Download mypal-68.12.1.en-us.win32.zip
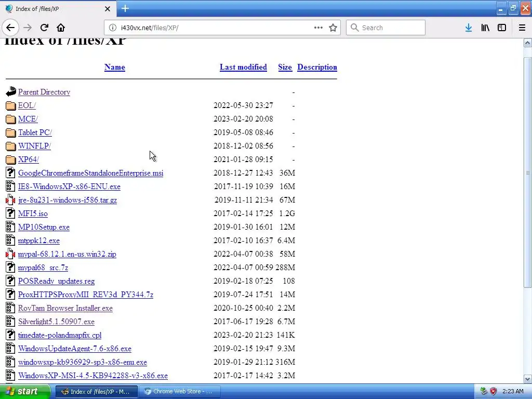The height and width of the screenshot is (399, 532). (67, 254)
